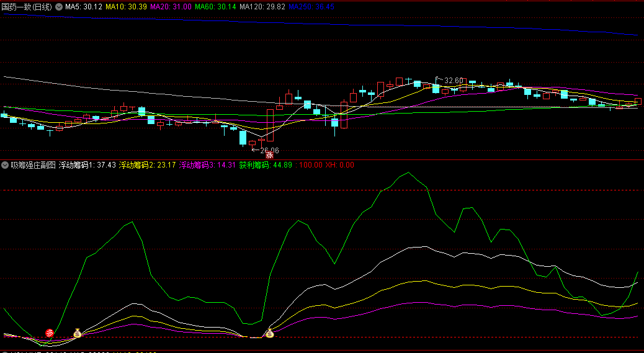
Task: Select the MA10: 30.39 label
Action: [x=126, y=7]
